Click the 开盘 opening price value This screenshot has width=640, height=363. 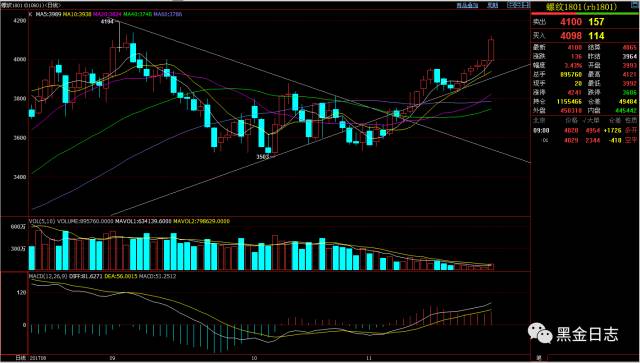point(629,65)
